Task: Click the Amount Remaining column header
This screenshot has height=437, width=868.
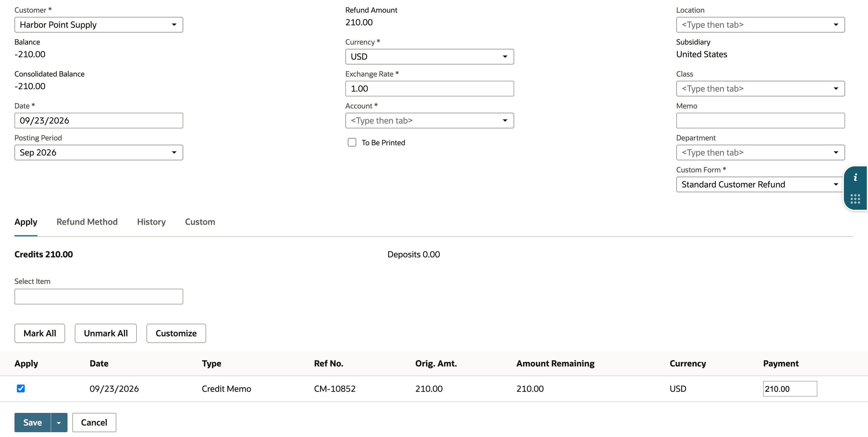Action: [555, 363]
